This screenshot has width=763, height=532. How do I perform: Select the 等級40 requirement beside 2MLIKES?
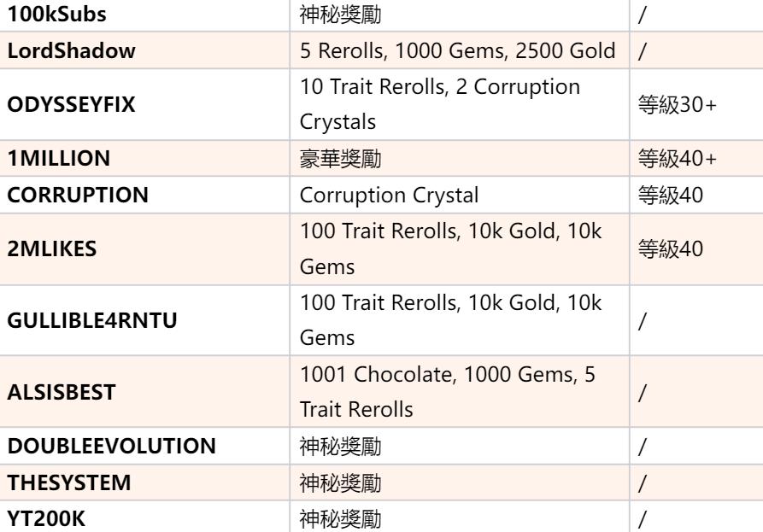coord(671,249)
